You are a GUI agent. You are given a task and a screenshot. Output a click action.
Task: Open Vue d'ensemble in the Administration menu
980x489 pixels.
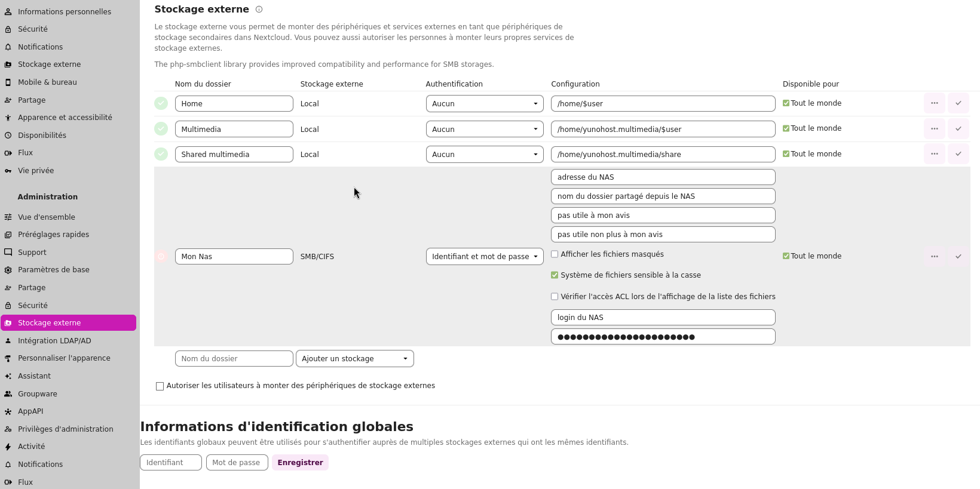[47, 217]
